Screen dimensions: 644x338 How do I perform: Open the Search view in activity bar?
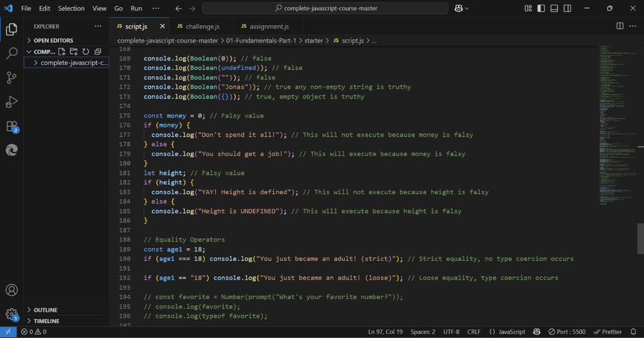pyautogui.click(x=11, y=53)
